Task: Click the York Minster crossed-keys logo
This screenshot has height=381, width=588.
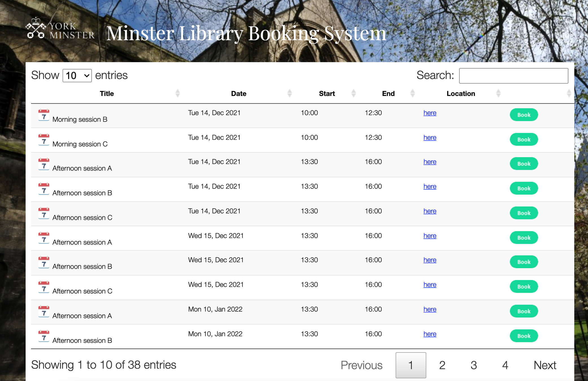Action: (36, 29)
